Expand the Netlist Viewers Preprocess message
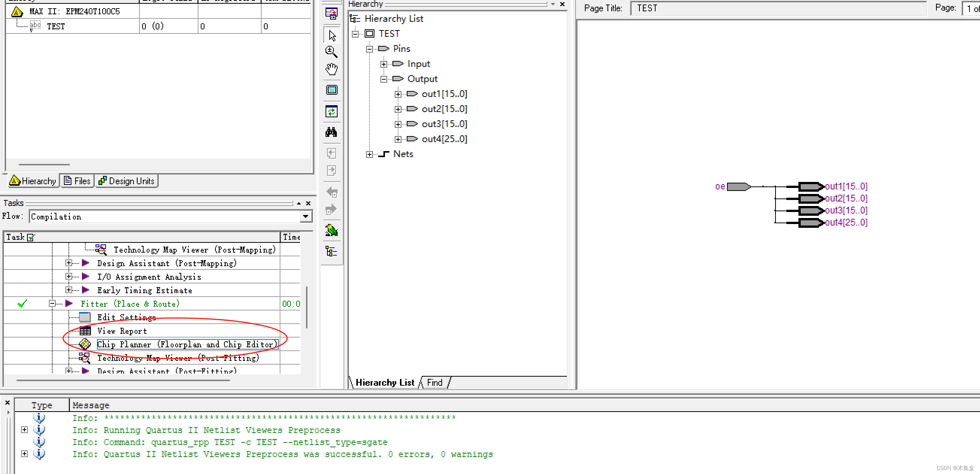The height and width of the screenshot is (474, 980). coord(24,430)
